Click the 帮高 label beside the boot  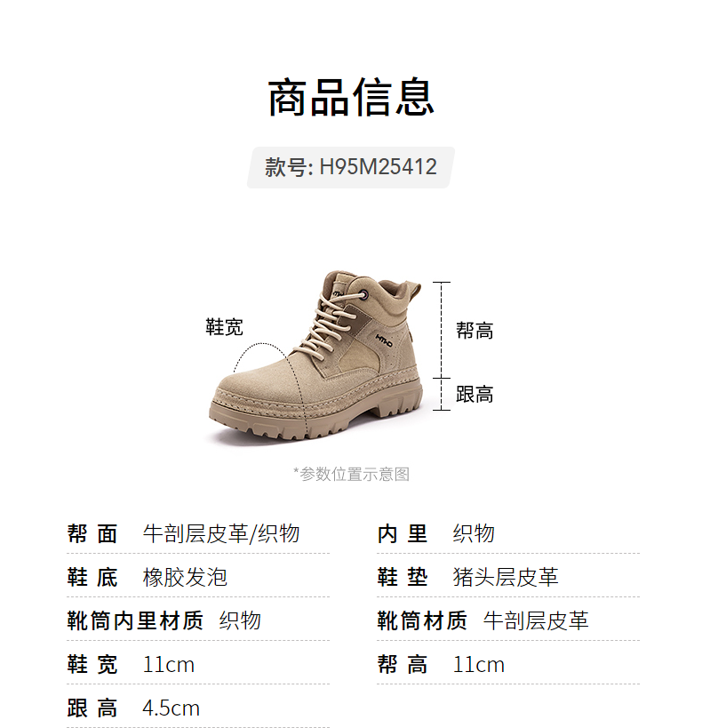[x=475, y=331]
